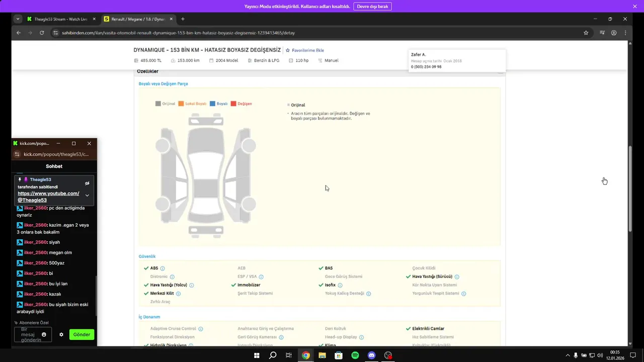Click the blue Boyalı legend swatch
Screen dimensions: 644x362
point(212,104)
